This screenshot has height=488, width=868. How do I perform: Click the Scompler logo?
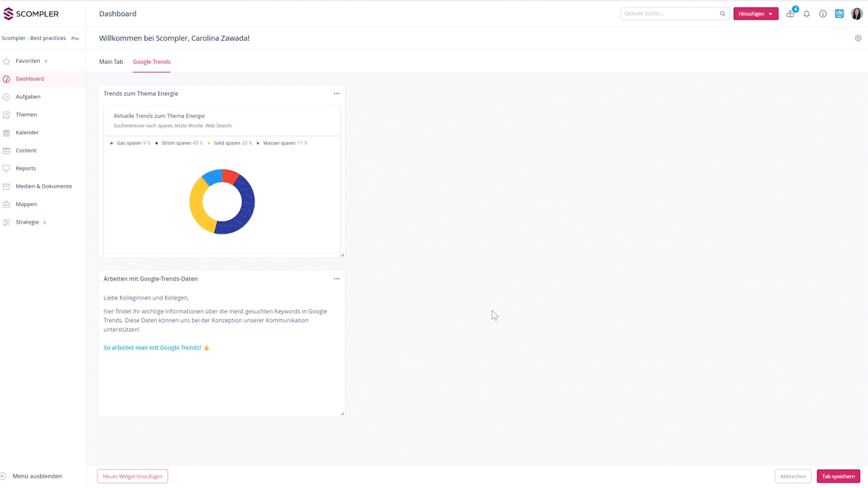click(31, 14)
